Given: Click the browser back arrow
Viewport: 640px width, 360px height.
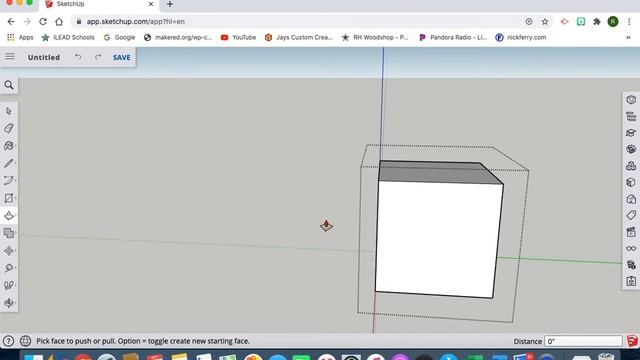Looking at the screenshot, I should [x=11, y=22].
